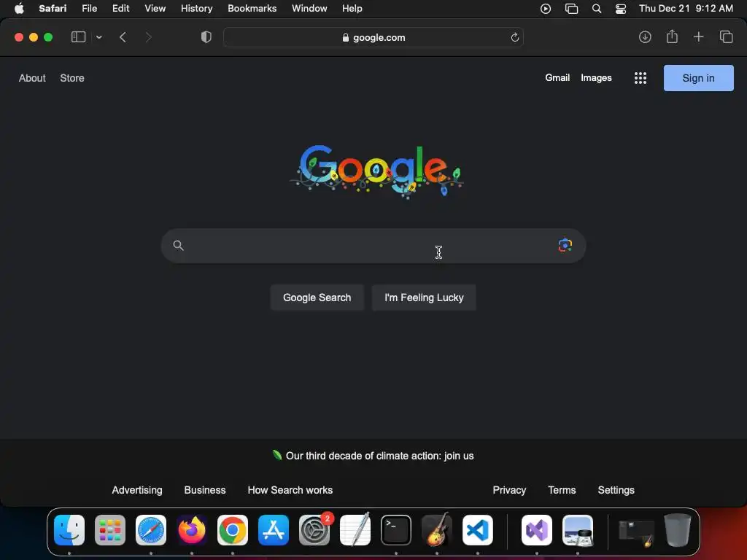The image size is (747, 560).
Task: Open the Privacy footer link
Action: click(509, 490)
